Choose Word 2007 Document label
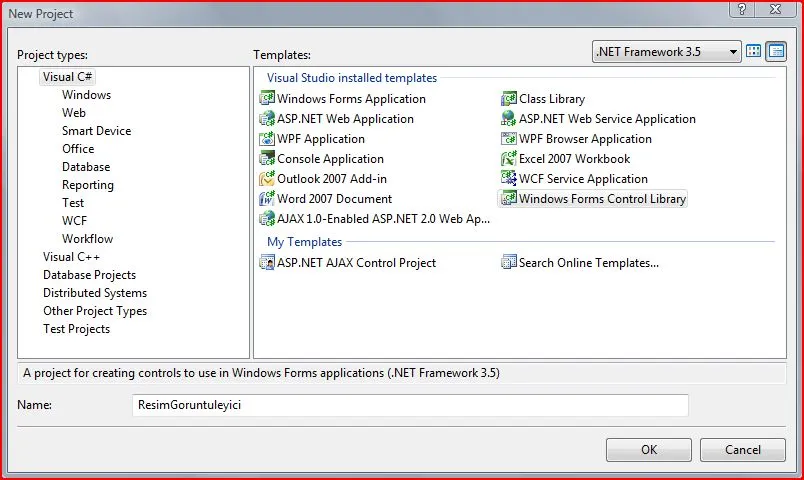Viewport: 804px width, 480px height. [x=334, y=198]
